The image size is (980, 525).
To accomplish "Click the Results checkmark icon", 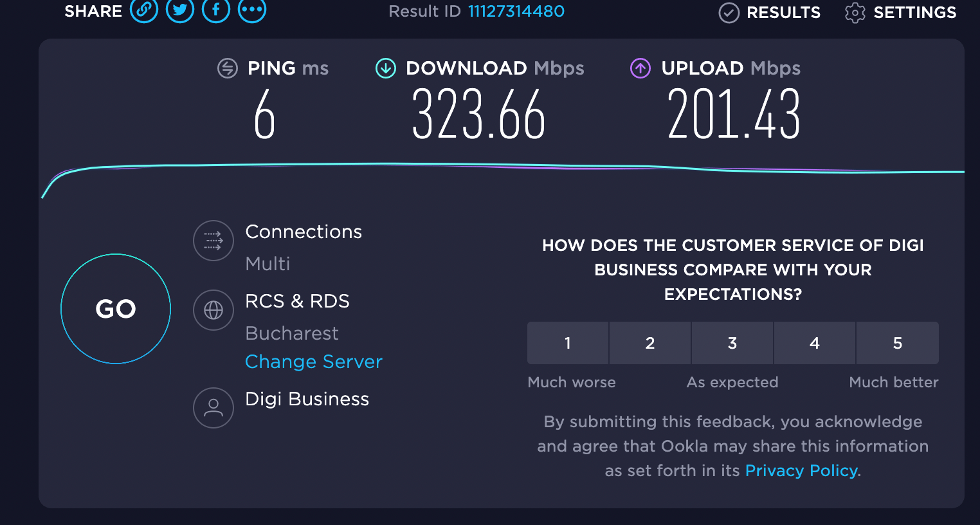I will pyautogui.click(x=729, y=12).
